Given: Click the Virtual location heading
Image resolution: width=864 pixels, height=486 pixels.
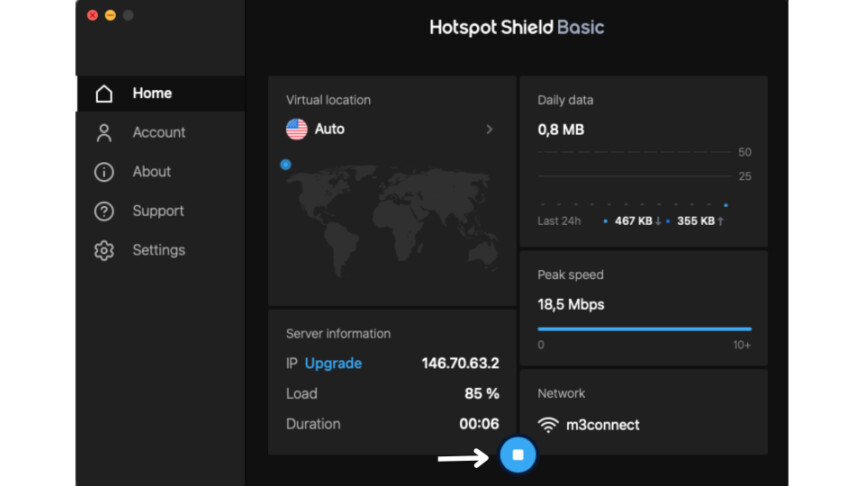Looking at the screenshot, I should pyautogui.click(x=328, y=100).
